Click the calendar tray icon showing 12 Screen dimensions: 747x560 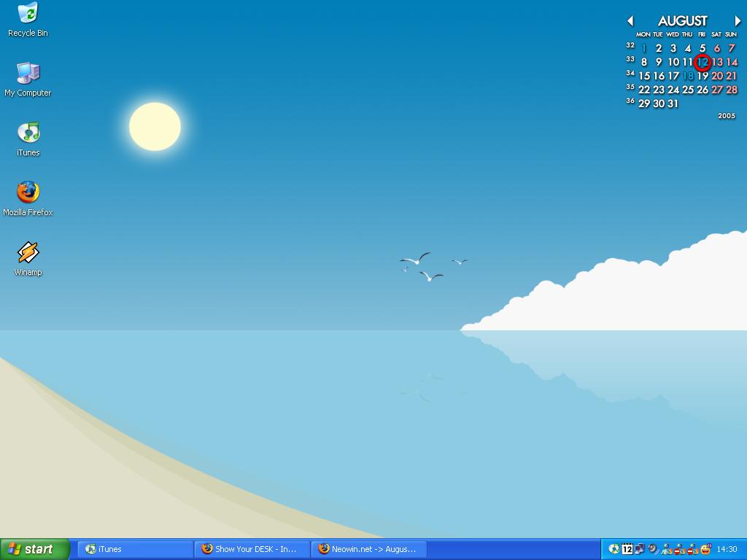(627, 549)
